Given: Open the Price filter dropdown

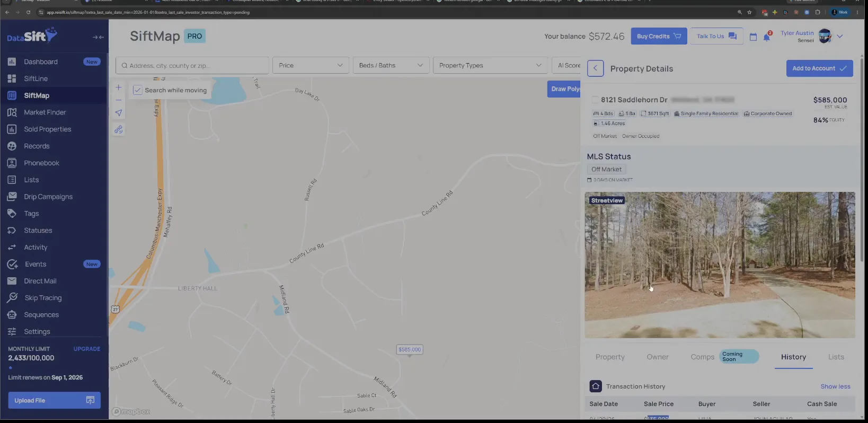Looking at the screenshot, I should click(311, 65).
